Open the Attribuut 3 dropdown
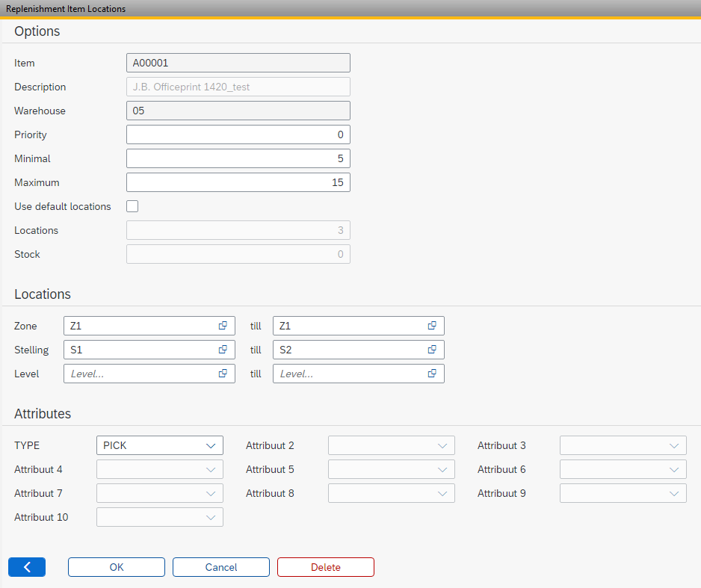 point(674,445)
